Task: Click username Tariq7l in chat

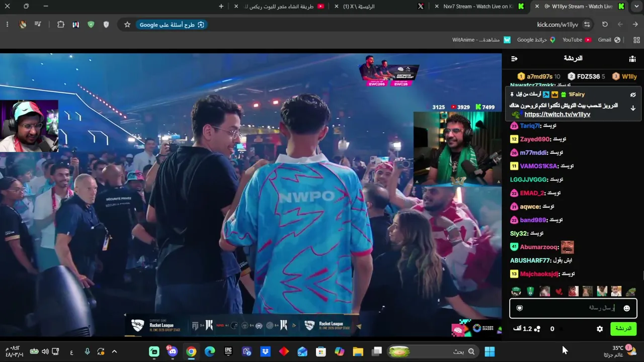Action: click(x=530, y=126)
